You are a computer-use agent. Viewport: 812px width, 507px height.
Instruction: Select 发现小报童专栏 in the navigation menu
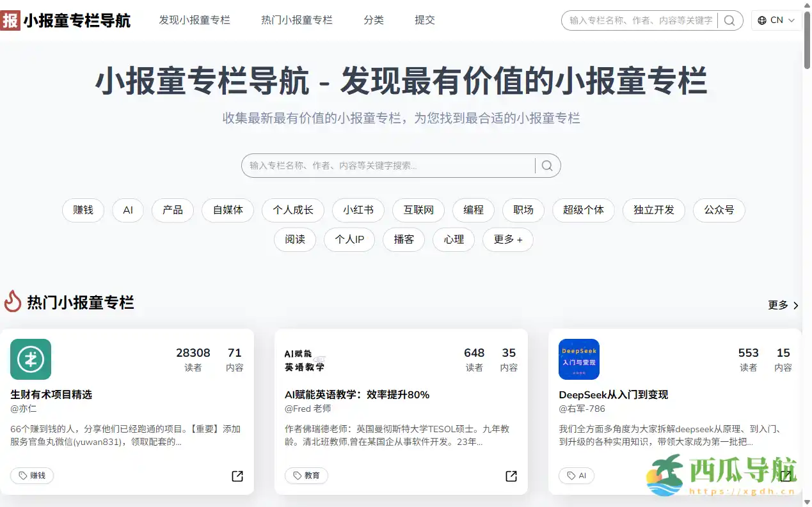tap(195, 20)
